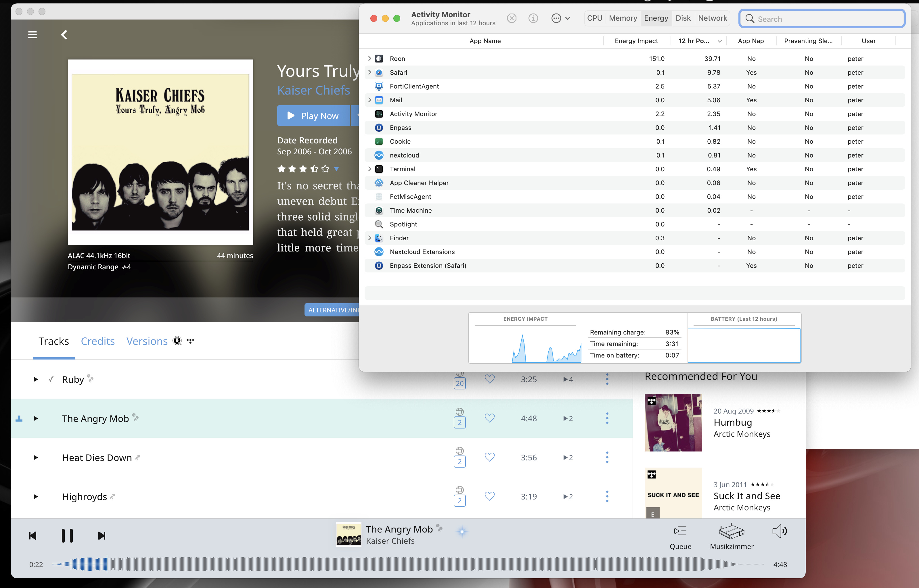Open Activity Monitor more options menu
The width and height of the screenshot is (919, 588).
(560, 18)
